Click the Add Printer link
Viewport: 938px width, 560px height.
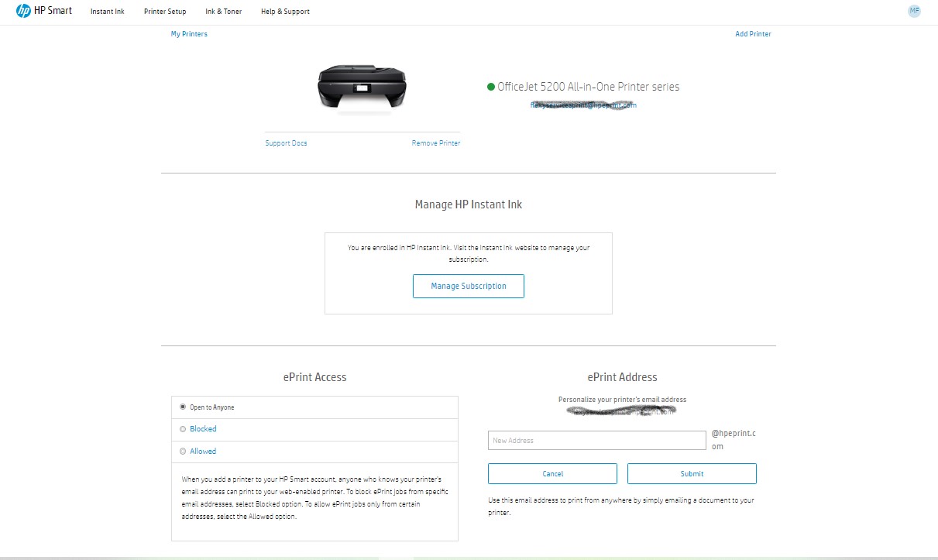(753, 34)
